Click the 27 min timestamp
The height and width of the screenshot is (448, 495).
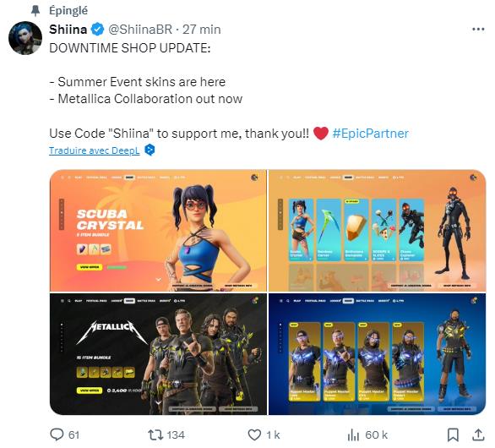(x=201, y=30)
